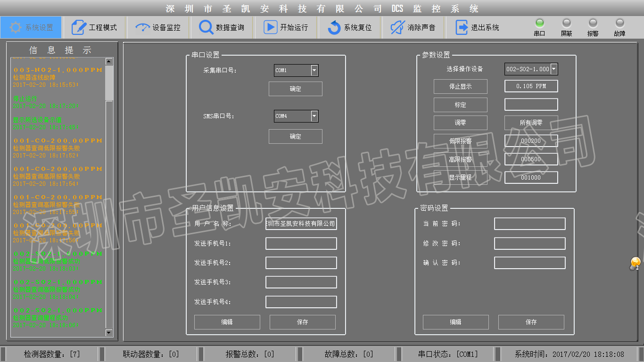Image resolution: width=644 pixels, height=362 pixels.
Task: Click 保存 in 密码设置
Action: tap(531, 322)
